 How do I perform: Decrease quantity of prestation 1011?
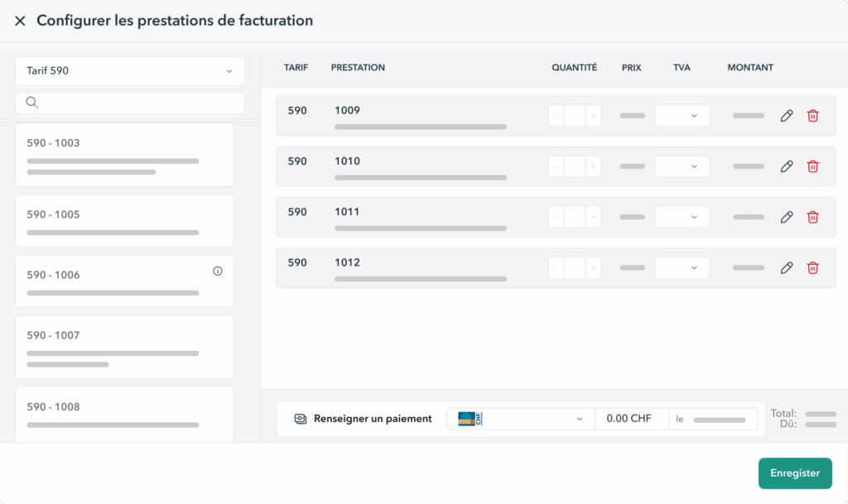click(556, 217)
